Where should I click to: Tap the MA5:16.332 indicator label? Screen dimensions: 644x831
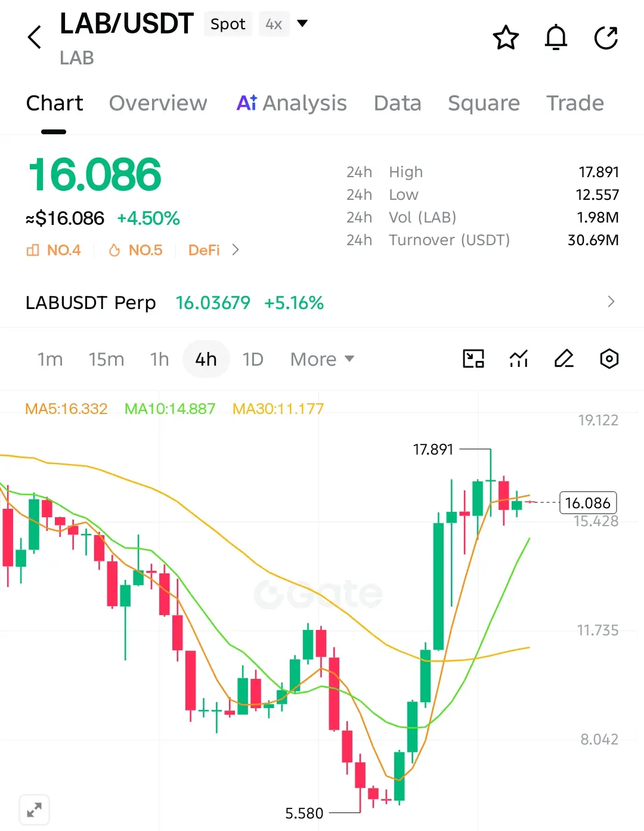click(x=66, y=409)
